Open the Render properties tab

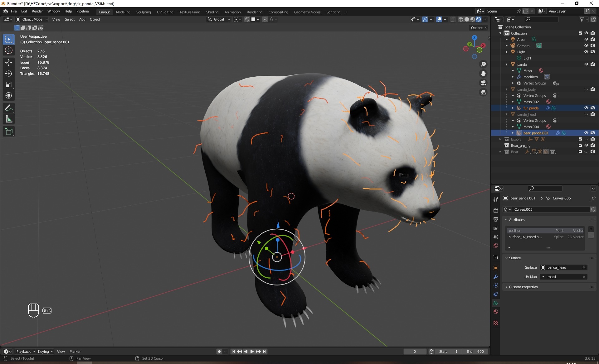(x=496, y=211)
